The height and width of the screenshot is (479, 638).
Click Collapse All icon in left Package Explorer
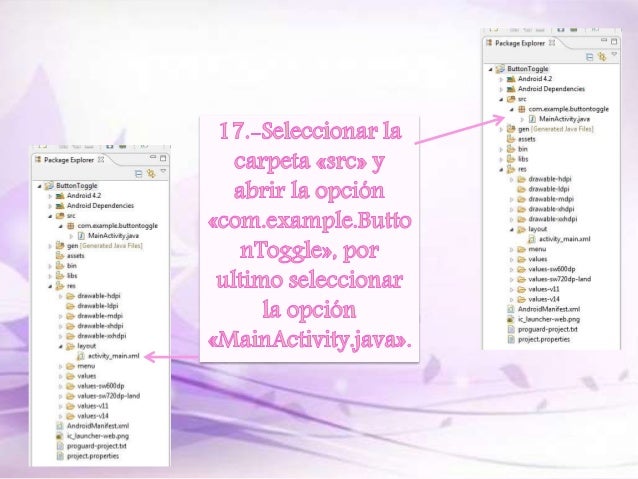(x=138, y=174)
